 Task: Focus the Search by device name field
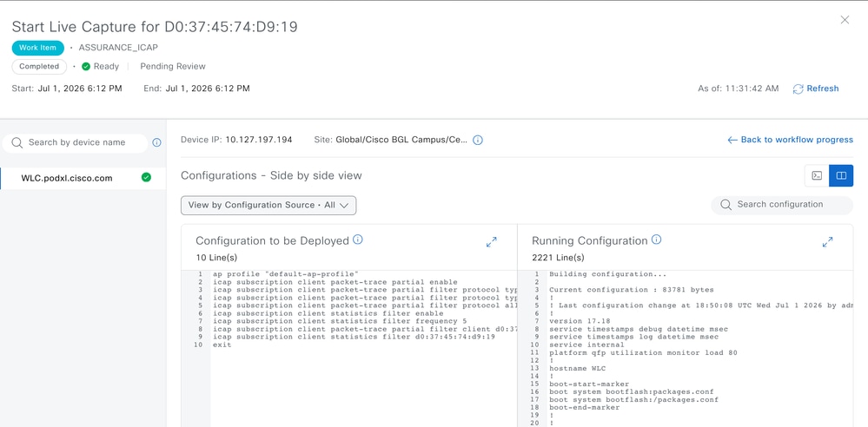click(75, 142)
